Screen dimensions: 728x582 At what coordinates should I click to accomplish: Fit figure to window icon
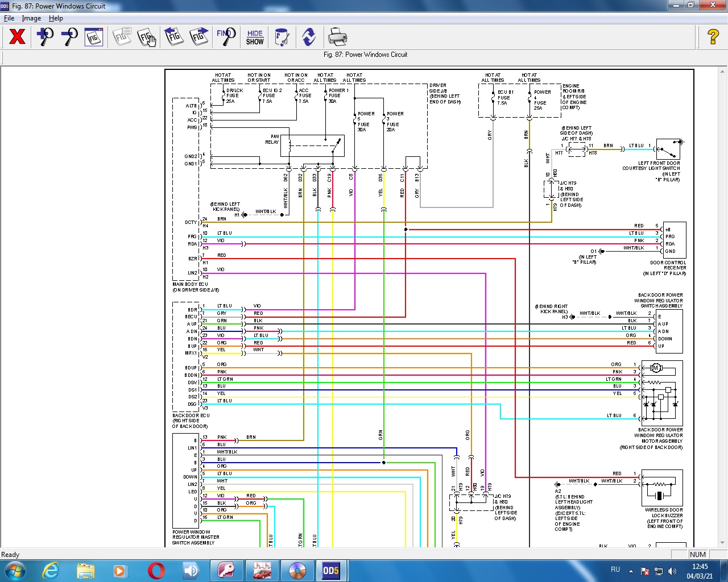94,37
